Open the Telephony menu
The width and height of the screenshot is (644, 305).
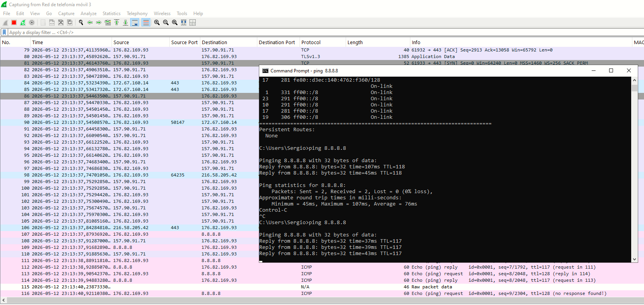[137, 13]
